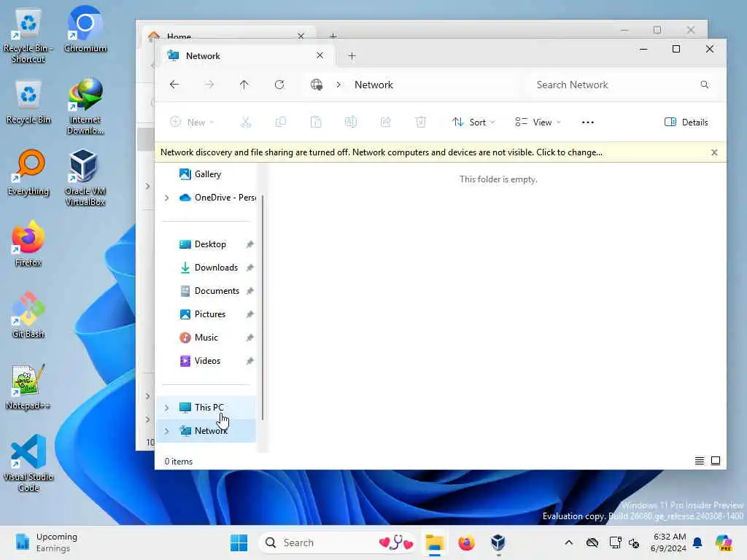Go back using the back arrow

174,85
